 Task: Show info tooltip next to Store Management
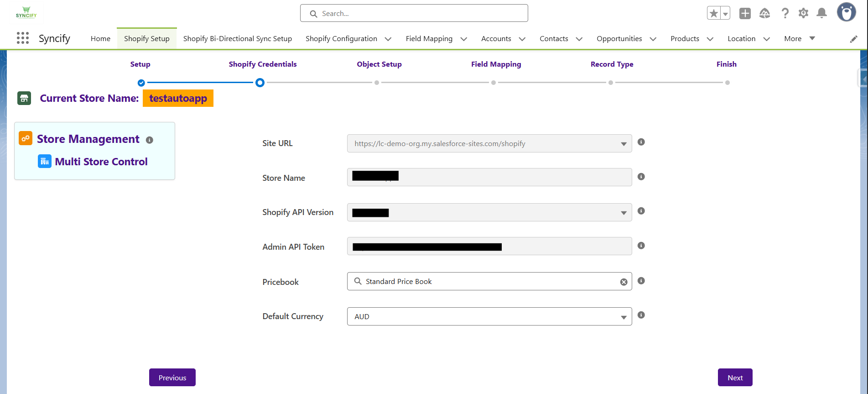149,140
